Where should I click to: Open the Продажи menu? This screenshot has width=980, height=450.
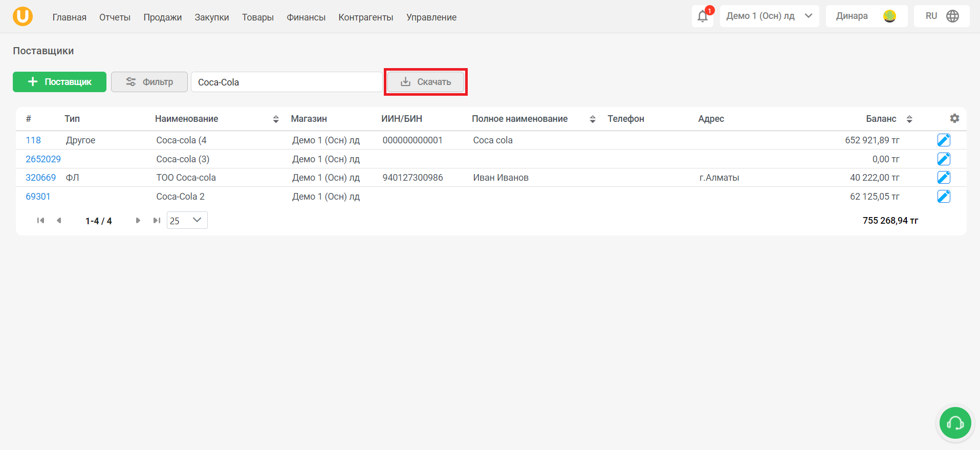(163, 17)
